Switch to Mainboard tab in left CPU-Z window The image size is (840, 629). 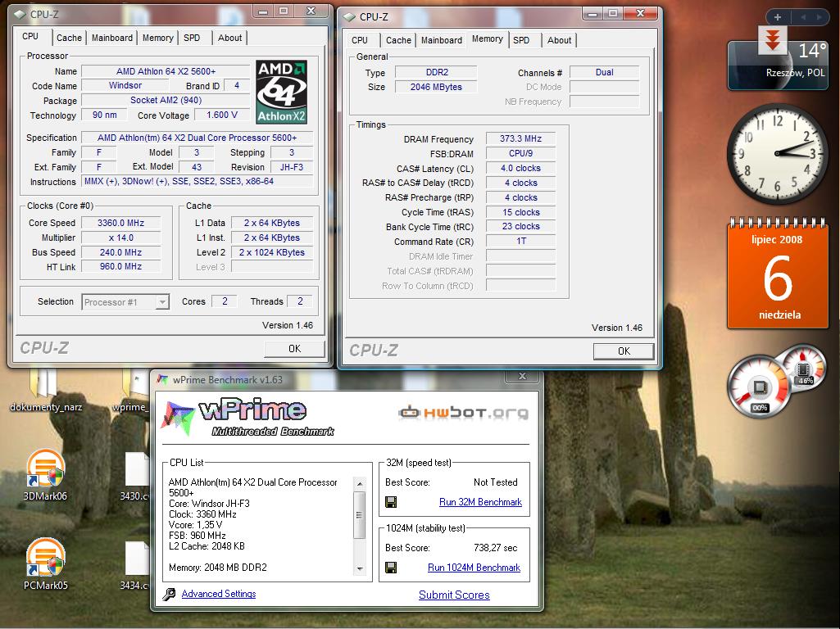pos(112,38)
